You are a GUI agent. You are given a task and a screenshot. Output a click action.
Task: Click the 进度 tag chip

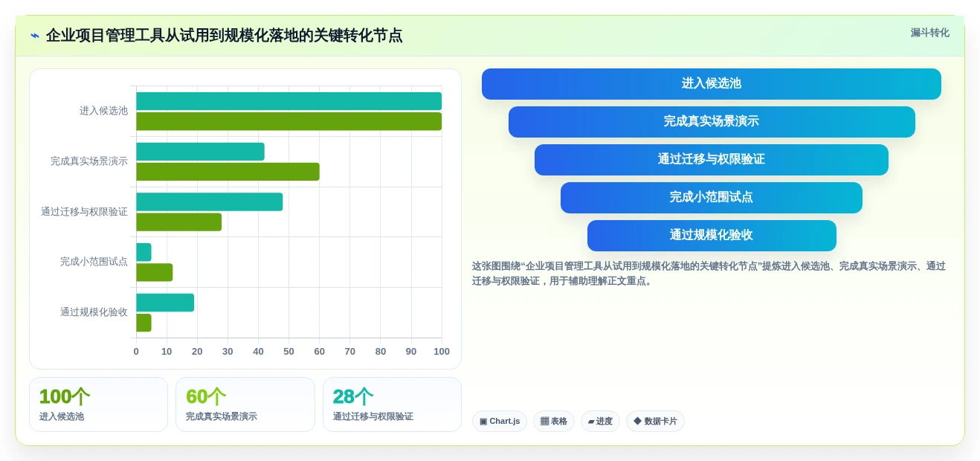point(600,422)
